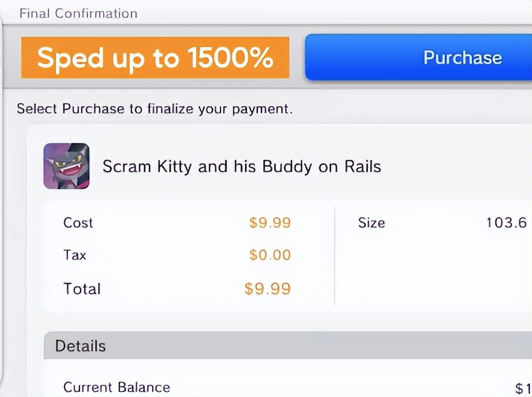
Task: Click the Size label
Action: pyautogui.click(x=372, y=222)
